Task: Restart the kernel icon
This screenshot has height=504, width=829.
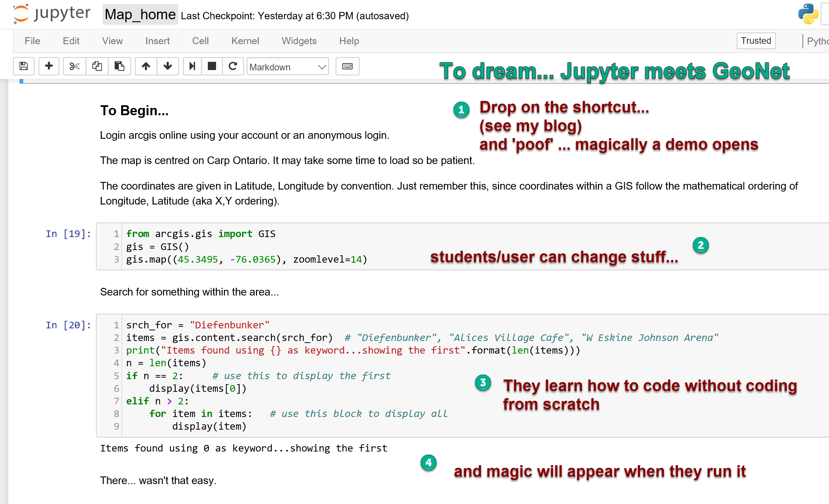Action: tap(233, 66)
